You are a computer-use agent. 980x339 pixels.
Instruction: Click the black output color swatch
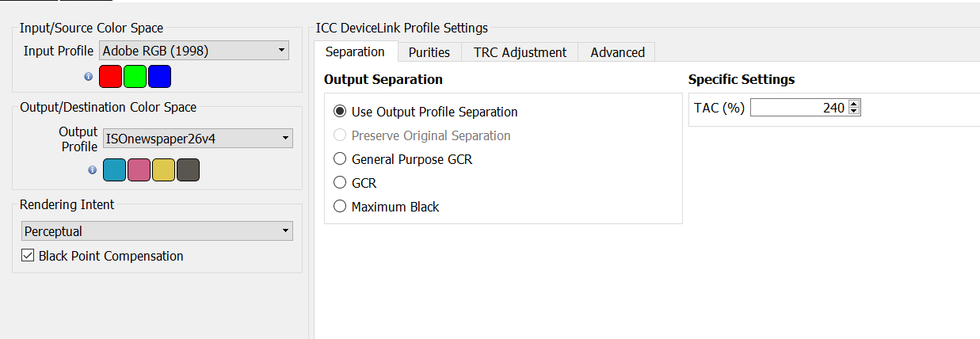(x=188, y=170)
